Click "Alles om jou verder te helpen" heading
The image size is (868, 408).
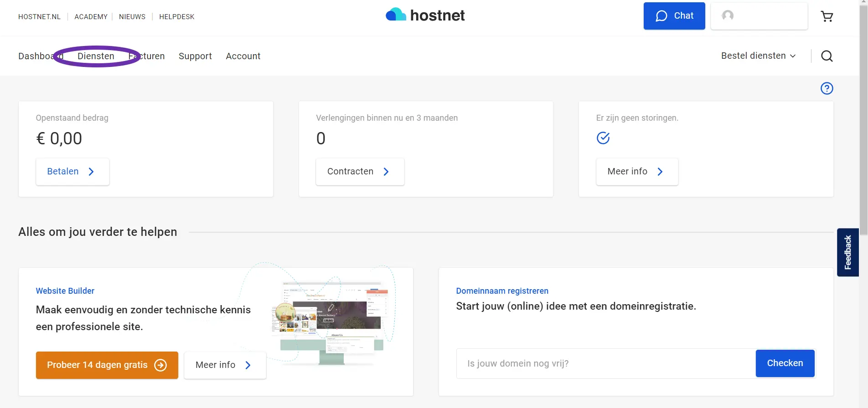click(98, 232)
